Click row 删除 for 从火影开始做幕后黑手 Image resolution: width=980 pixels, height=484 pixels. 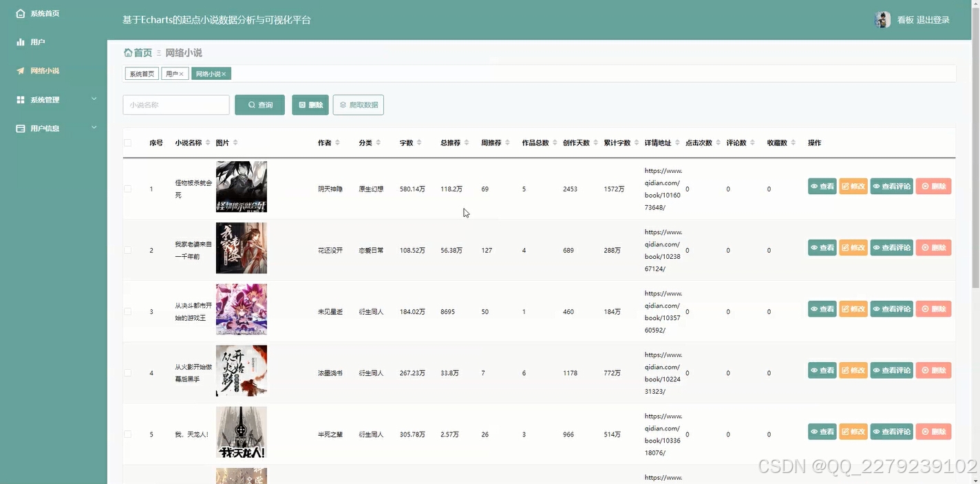point(934,370)
